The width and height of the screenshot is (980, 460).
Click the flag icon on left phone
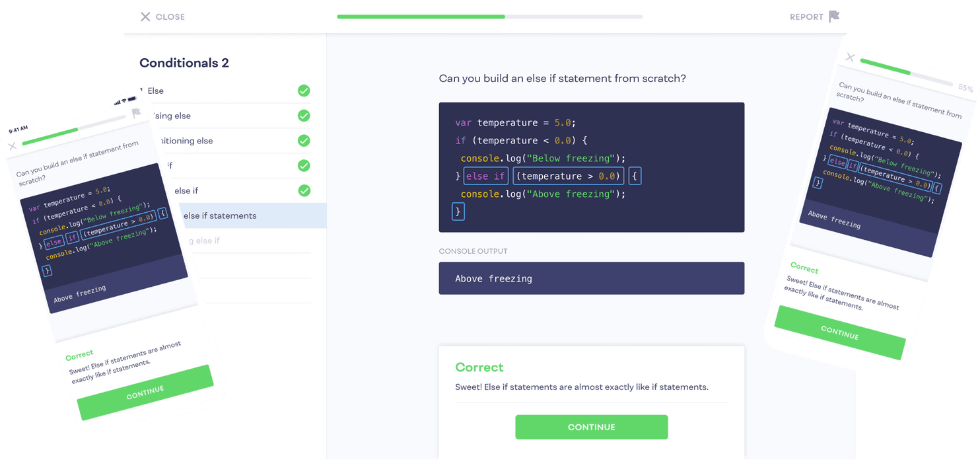coord(136,113)
